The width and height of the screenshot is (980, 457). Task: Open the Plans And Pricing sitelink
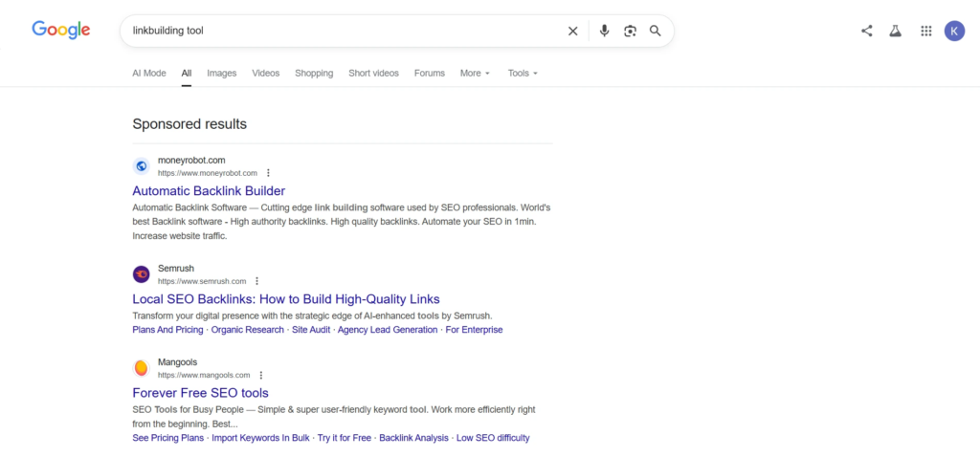pyautogui.click(x=167, y=330)
